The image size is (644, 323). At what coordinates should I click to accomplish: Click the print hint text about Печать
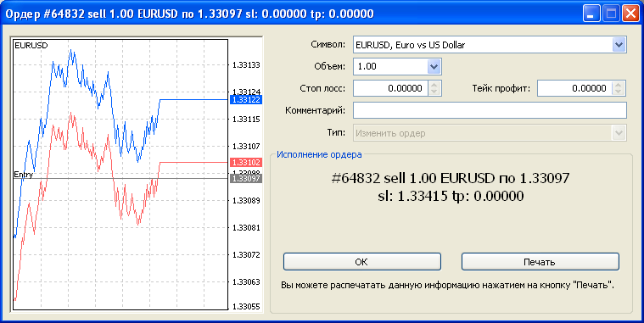click(448, 285)
